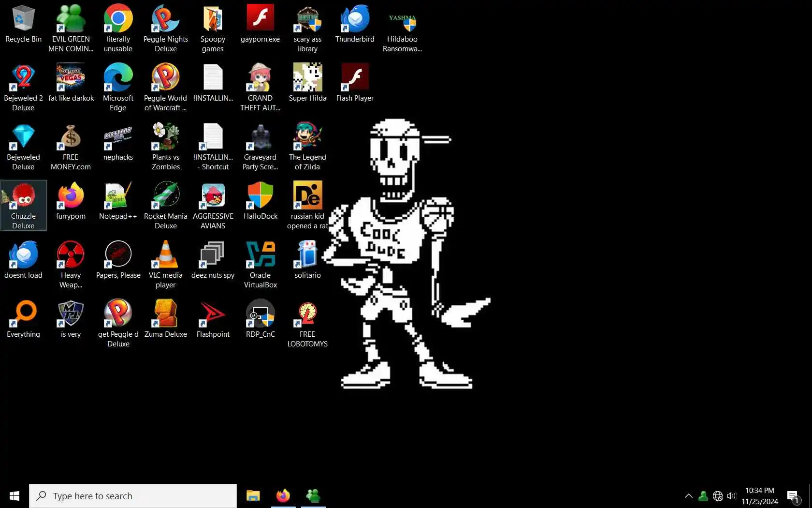Open File Explorer from the taskbar
This screenshot has height=508, width=812.
[x=253, y=496]
